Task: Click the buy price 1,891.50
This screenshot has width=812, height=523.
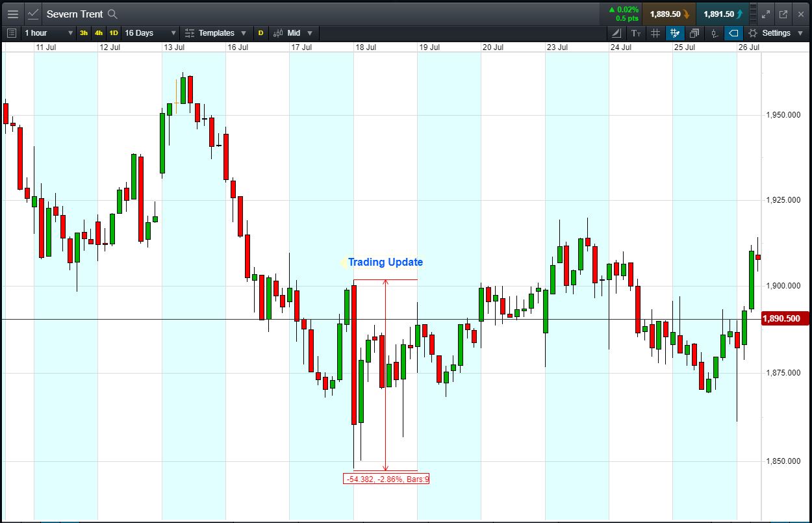Action: point(722,14)
